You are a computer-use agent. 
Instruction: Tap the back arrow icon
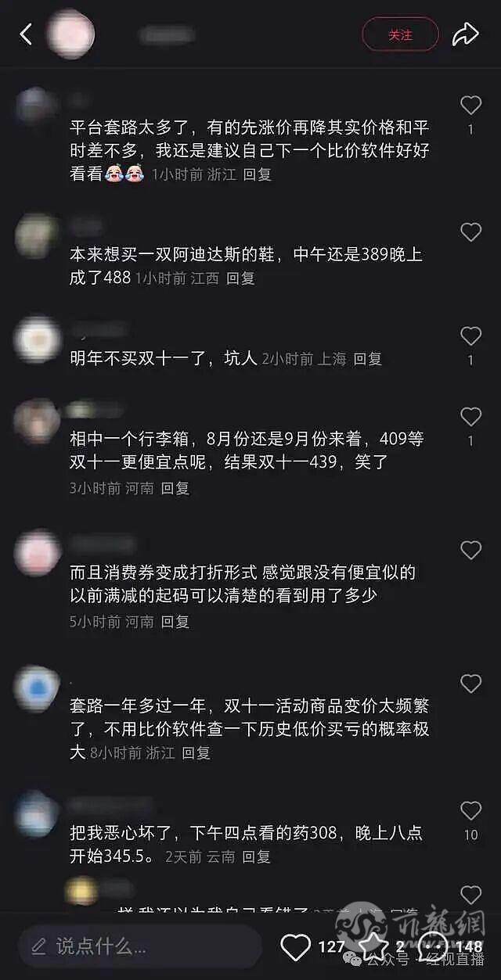pyautogui.click(x=26, y=34)
